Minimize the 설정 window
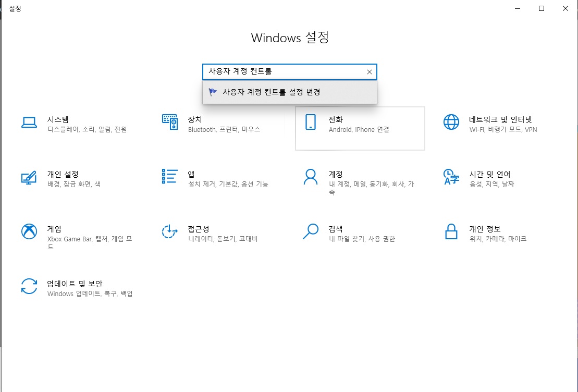Screen dimensions: 578x392 [x=518, y=8]
